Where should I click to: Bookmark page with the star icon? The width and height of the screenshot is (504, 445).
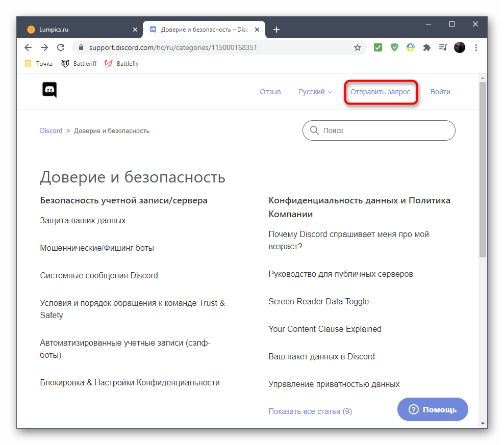click(358, 47)
